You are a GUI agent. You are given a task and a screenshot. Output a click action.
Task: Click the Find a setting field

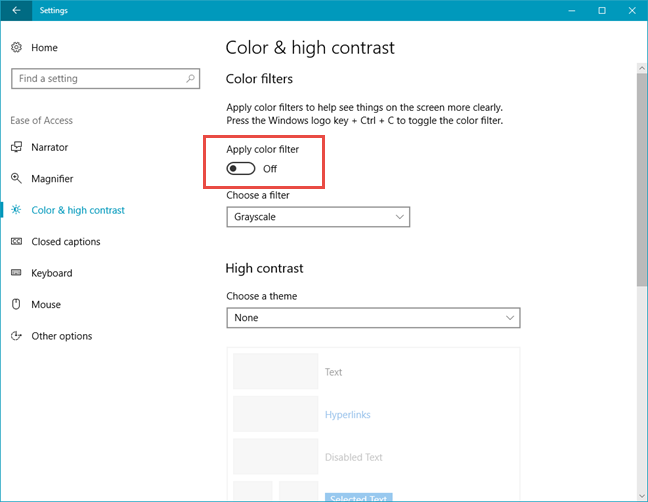[x=106, y=79]
